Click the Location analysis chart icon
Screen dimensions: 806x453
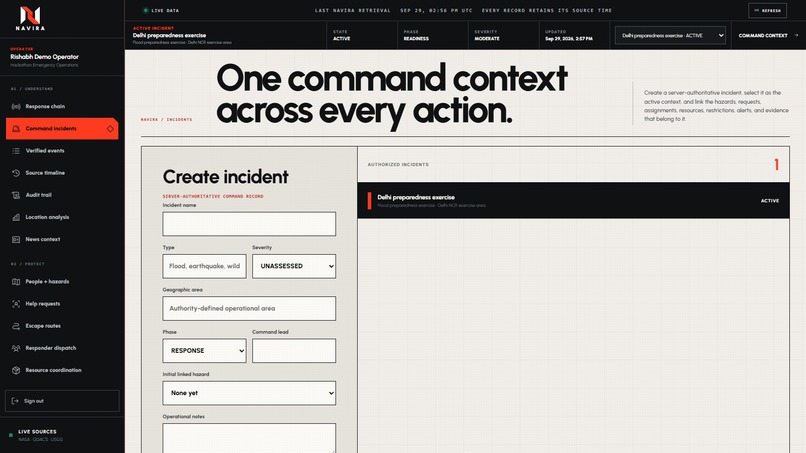pyautogui.click(x=16, y=217)
